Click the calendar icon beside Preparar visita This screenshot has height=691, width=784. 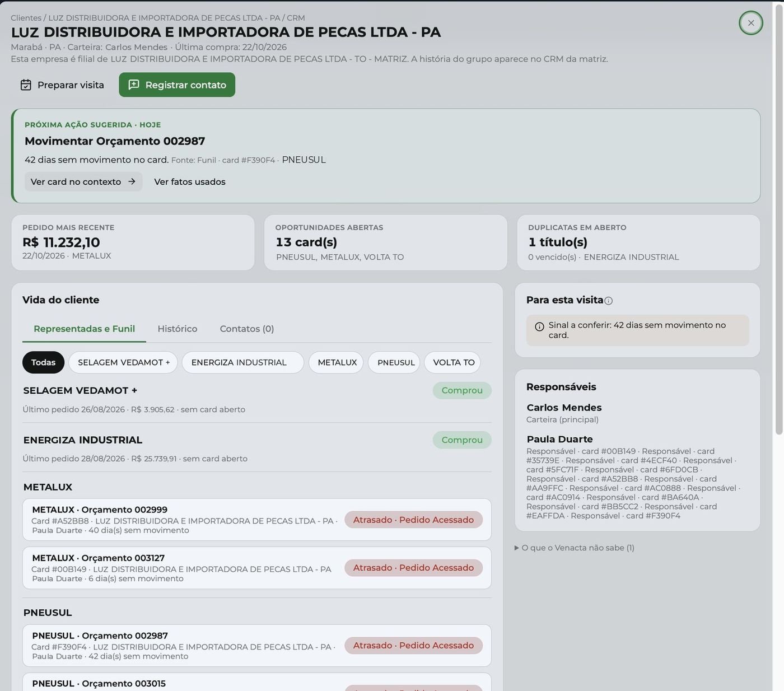tap(26, 85)
